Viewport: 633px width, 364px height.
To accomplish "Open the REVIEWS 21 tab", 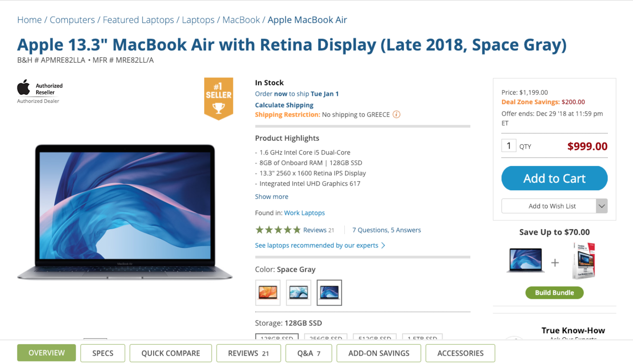I will pyautogui.click(x=248, y=353).
